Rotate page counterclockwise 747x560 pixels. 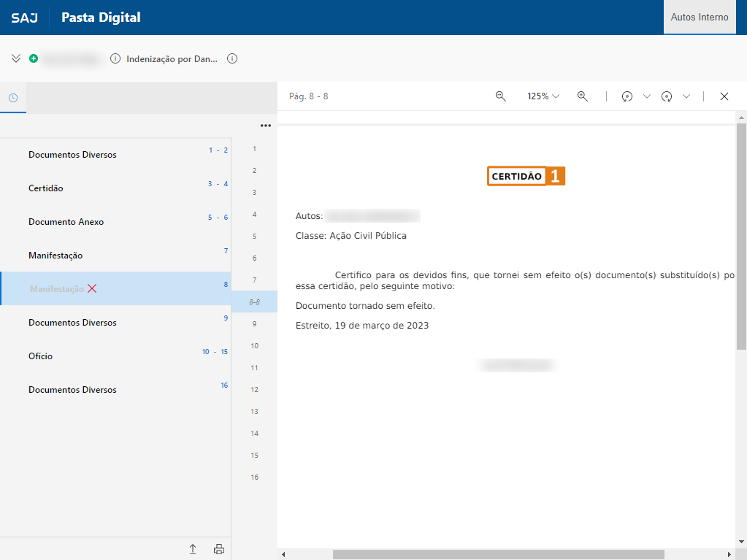[x=627, y=96]
